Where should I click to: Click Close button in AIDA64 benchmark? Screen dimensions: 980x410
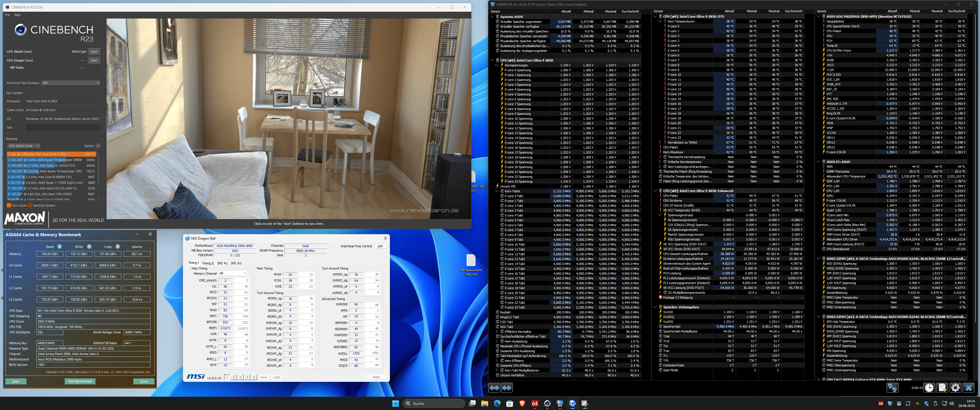coord(144,381)
